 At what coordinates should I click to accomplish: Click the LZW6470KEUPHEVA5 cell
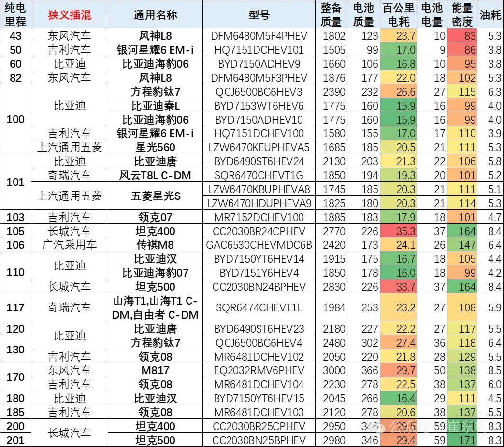click(x=259, y=147)
